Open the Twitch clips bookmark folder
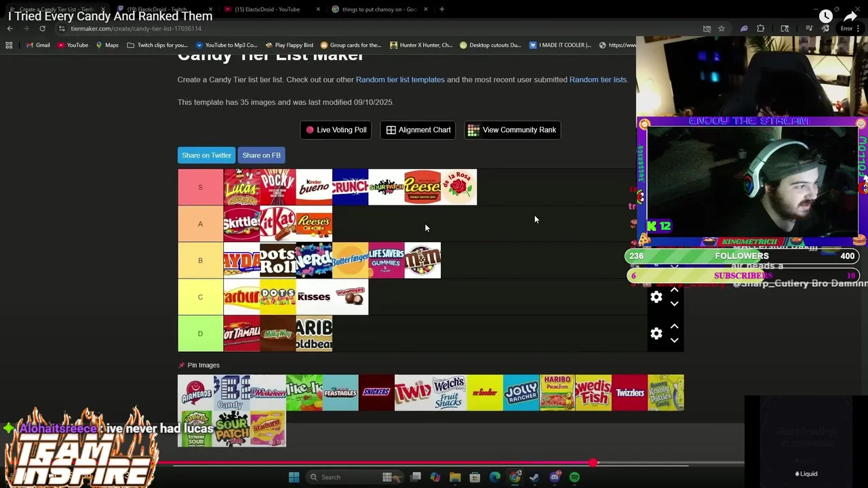This screenshot has width=868, height=488. [157, 45]
